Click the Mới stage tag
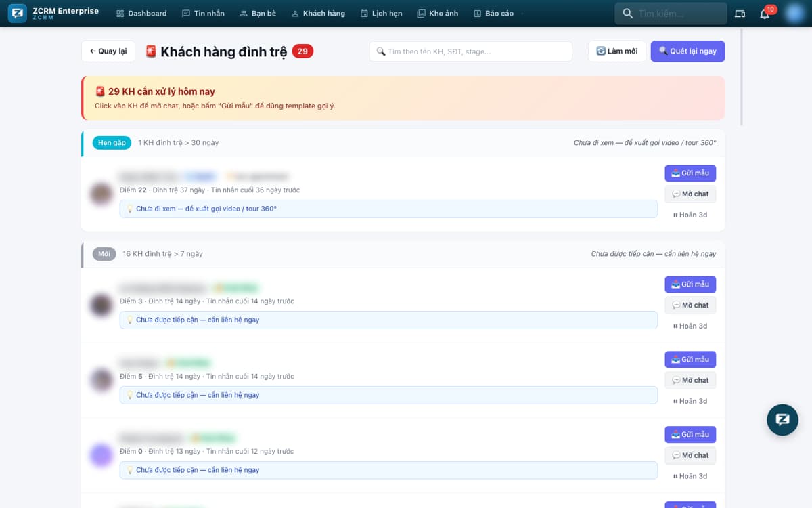812x508 pixels. [104, 254]
